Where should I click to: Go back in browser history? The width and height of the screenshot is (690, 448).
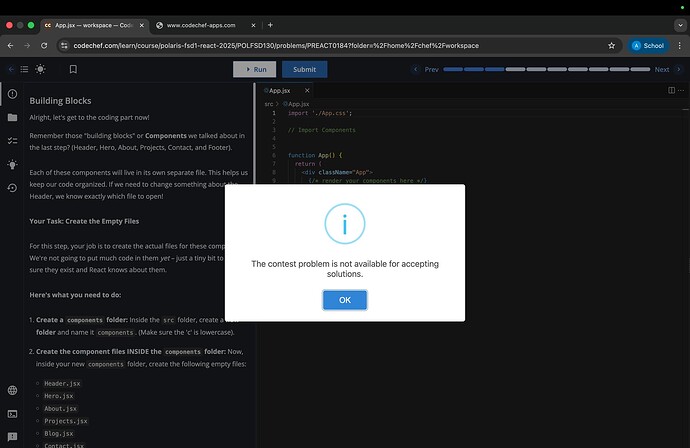pos(11,45)
